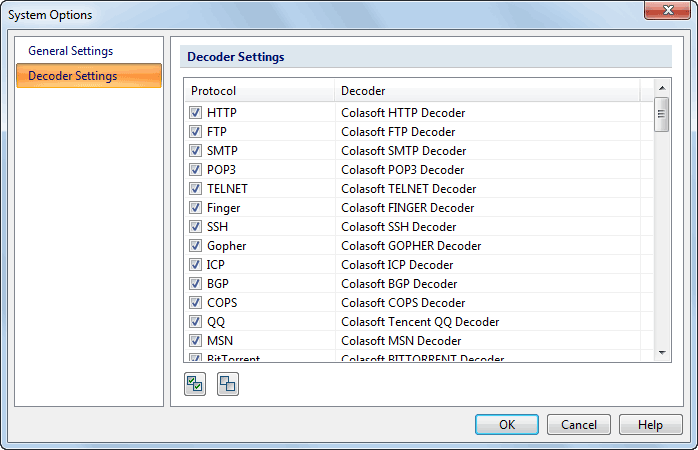
Task: Select Decoder Settings in sidebar
Action: coord(89,76)
